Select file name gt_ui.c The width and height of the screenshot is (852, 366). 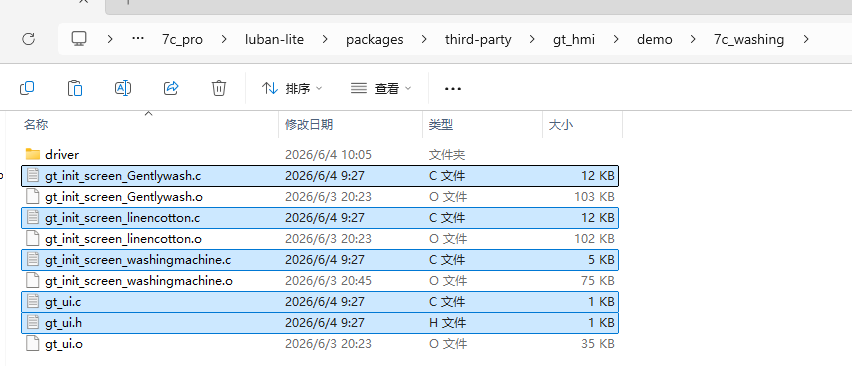[x=63, y=302]
